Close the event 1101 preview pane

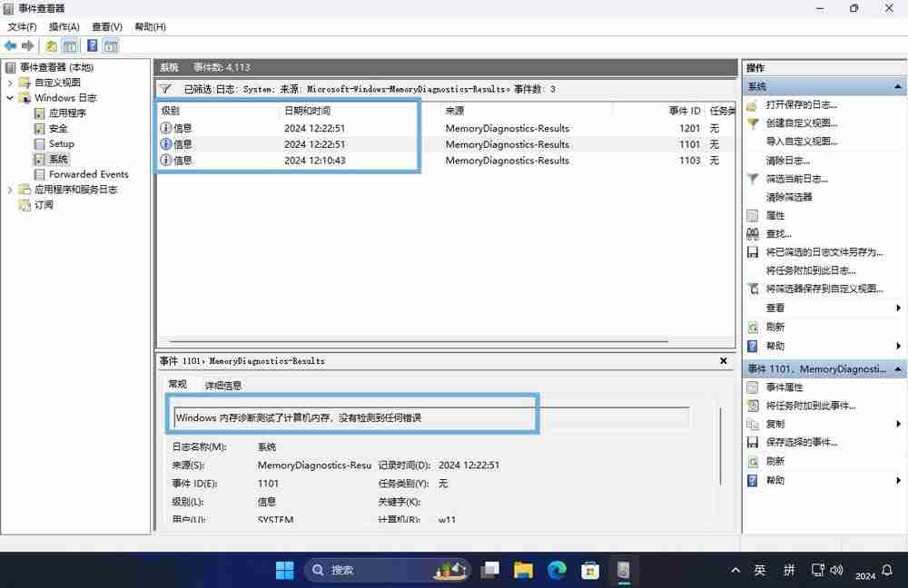[x=723, y=360]
